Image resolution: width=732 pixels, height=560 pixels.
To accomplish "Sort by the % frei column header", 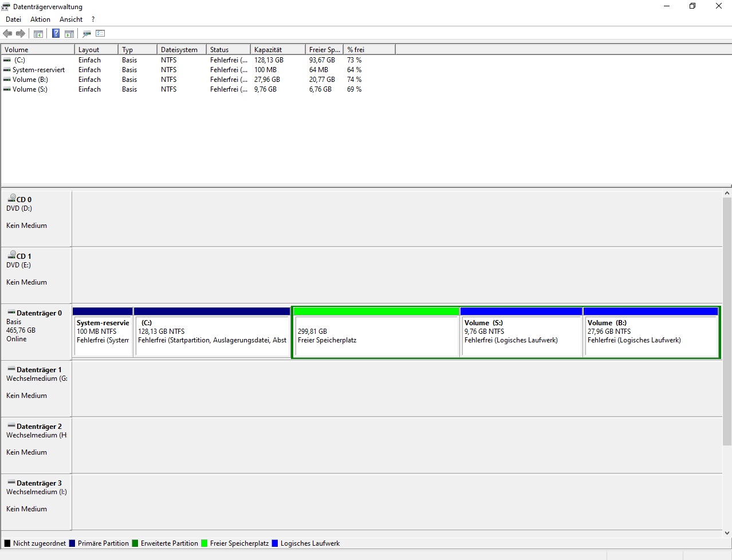I will click(369, 49).
